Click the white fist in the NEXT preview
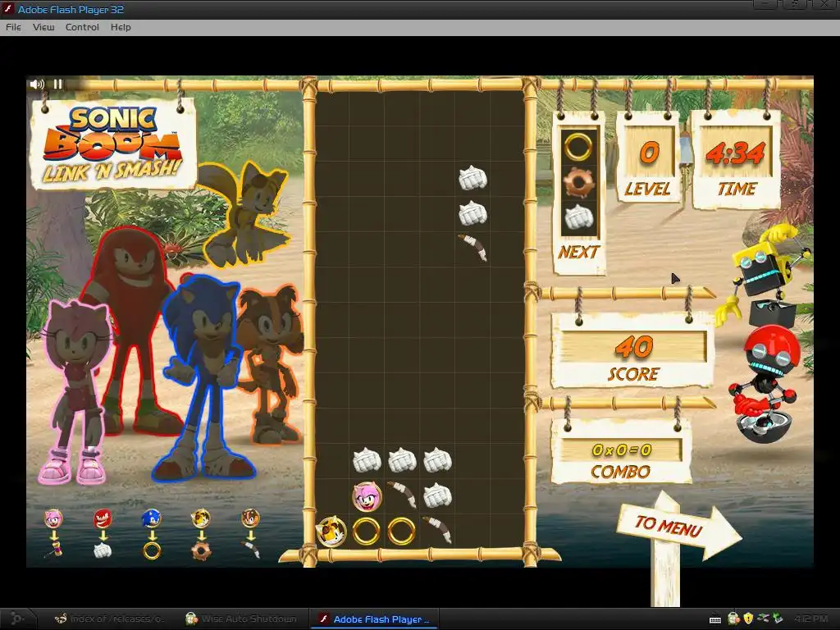 [x=578, y=217]
